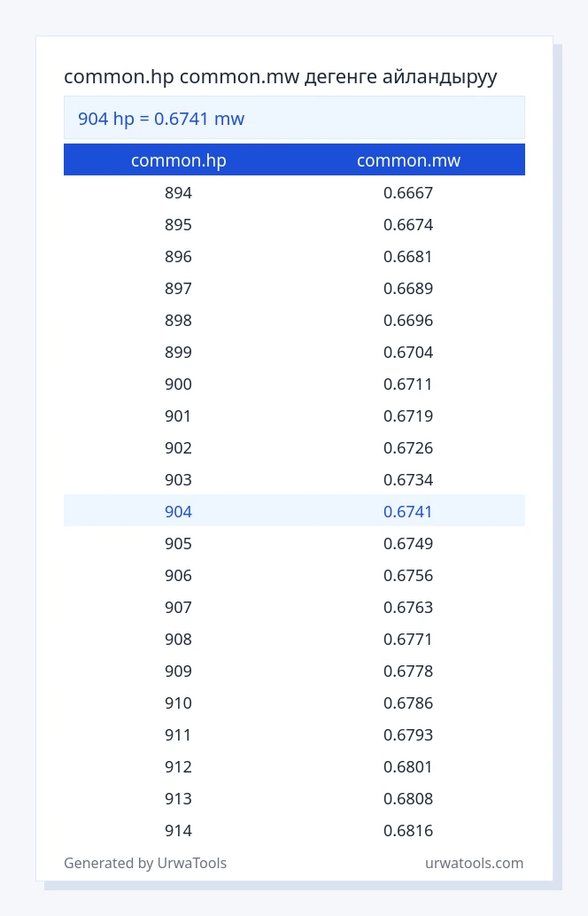Click the 0.6711 mw value
Image resolution: width=588 pixels, height=916 pixels.
click(407, 384)
